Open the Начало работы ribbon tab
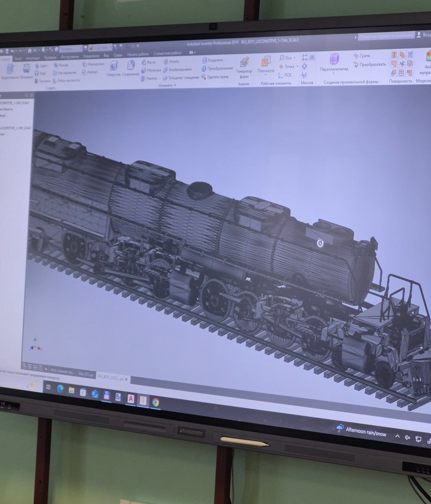This screenshot has height=504, width=431. pos(138,54)
